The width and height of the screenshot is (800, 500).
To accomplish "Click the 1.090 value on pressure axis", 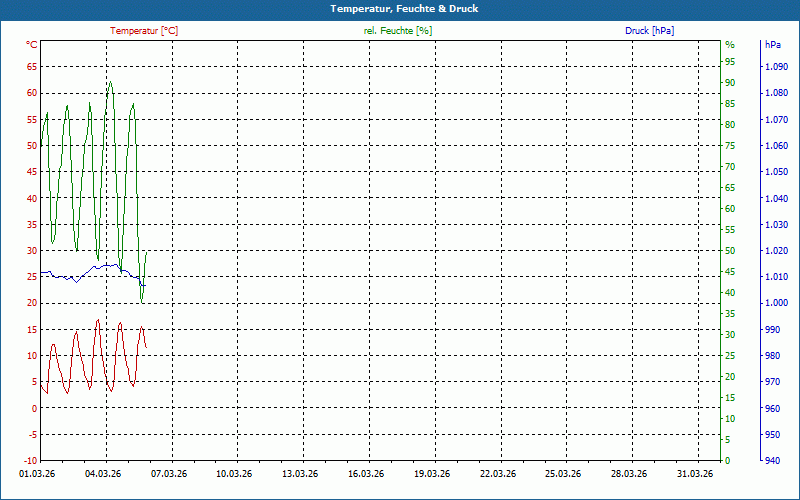I will point(775,67).
